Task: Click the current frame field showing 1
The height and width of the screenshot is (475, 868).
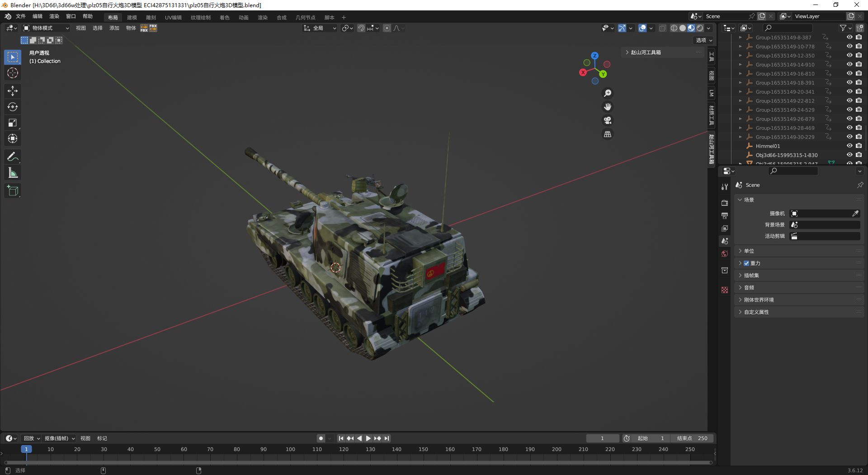Action: point(603,438)
